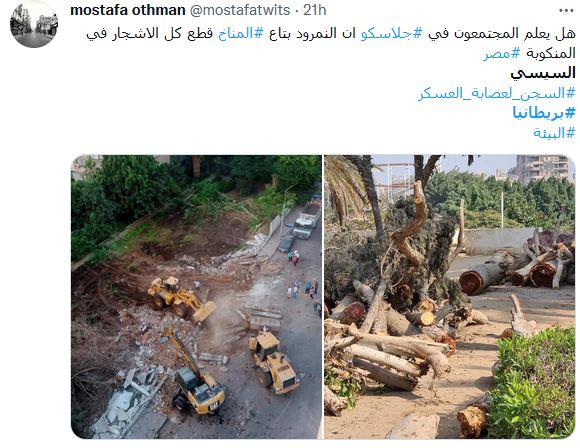Click the 21h timestamp link
The height and width of the screenshot is (448, 580).
tap(315, 10)
